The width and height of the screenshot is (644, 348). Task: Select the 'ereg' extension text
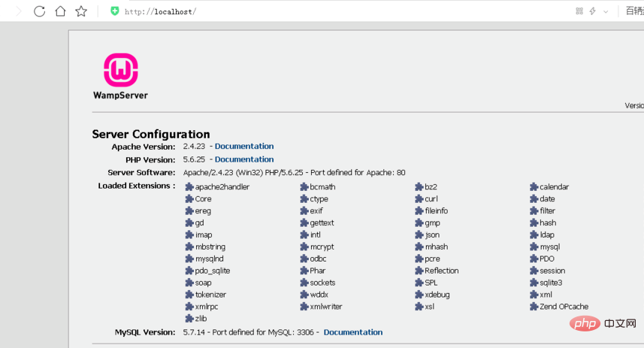[203, 211]
